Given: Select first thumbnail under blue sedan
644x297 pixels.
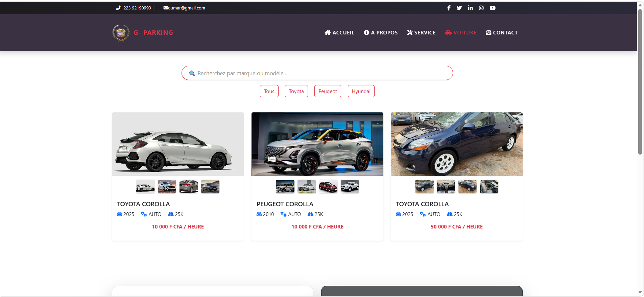Looking at the screenshot, I should coord(424,187).
